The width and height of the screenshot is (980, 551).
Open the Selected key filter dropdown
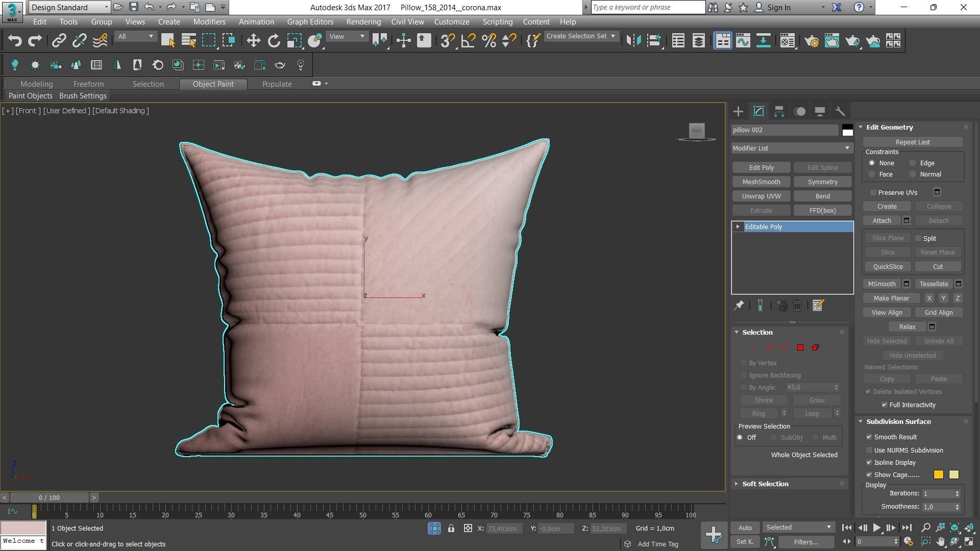coord(798,528)
